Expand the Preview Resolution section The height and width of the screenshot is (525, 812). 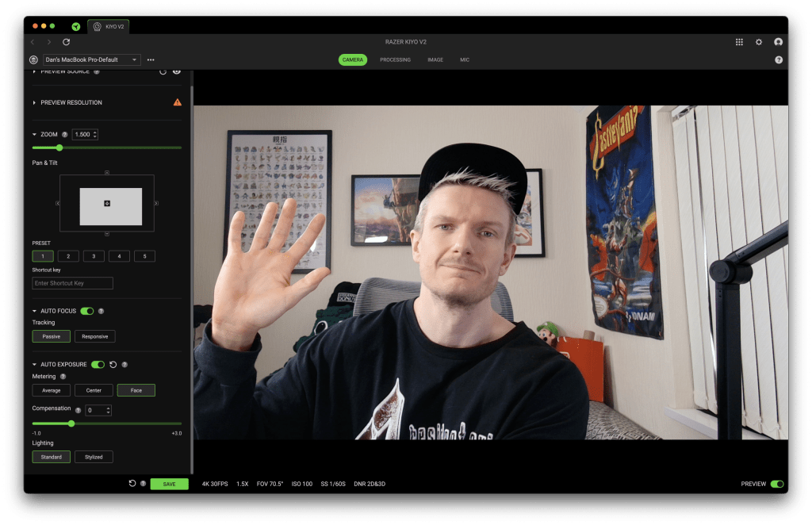pos(71,102)
